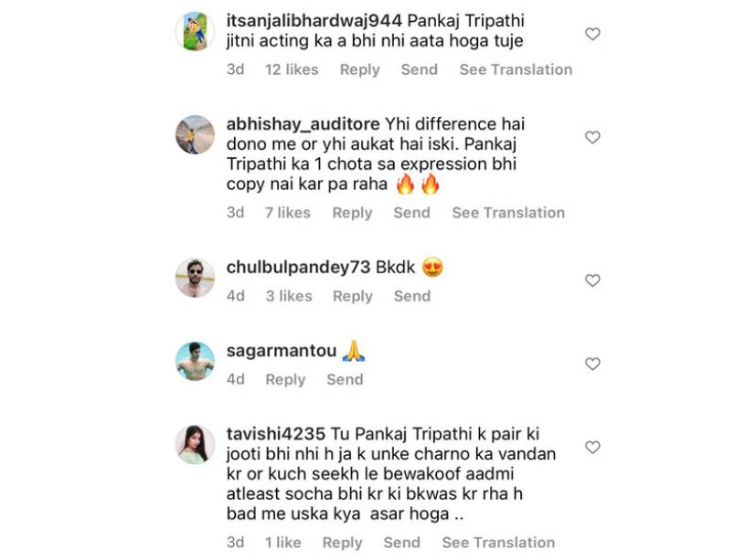Send tavishi4235's comment

[x=402, y=542]
